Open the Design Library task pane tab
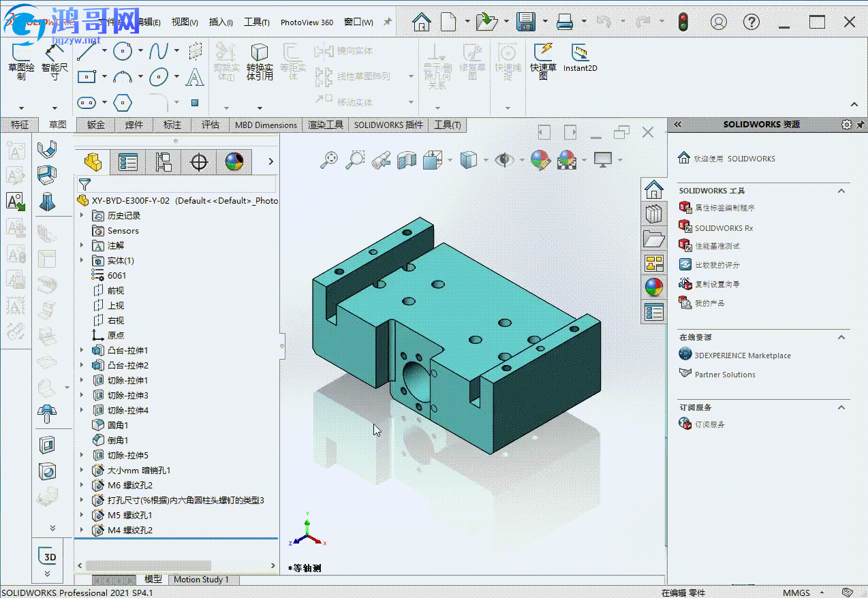The width and height of the screenshot is (868, 598). click(654, 214)
